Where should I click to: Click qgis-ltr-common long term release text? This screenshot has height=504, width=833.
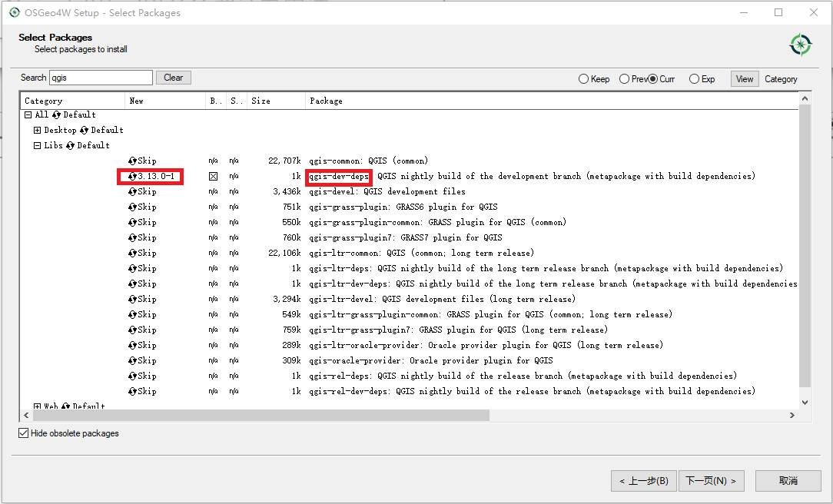(x=422, y=254)
